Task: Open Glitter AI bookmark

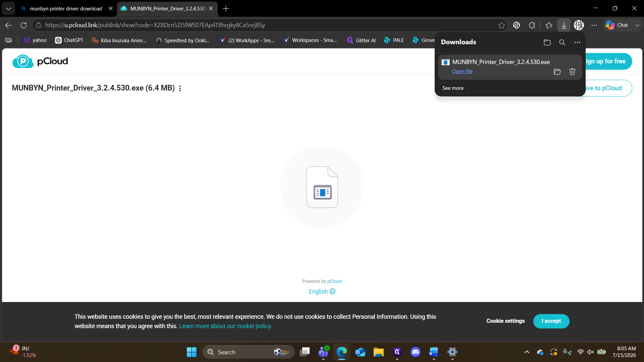Action: 361,40
